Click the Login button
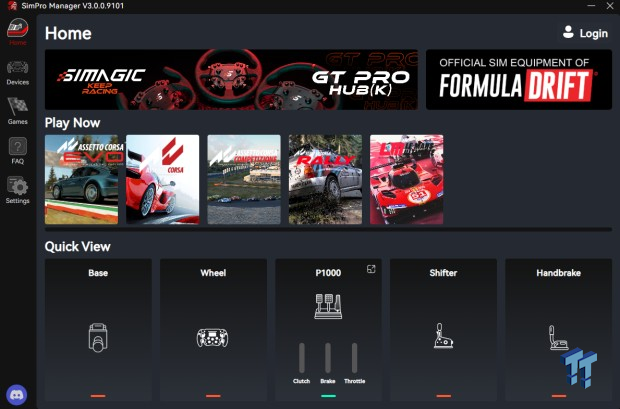The image size is (620, 409). coord(586,33)
